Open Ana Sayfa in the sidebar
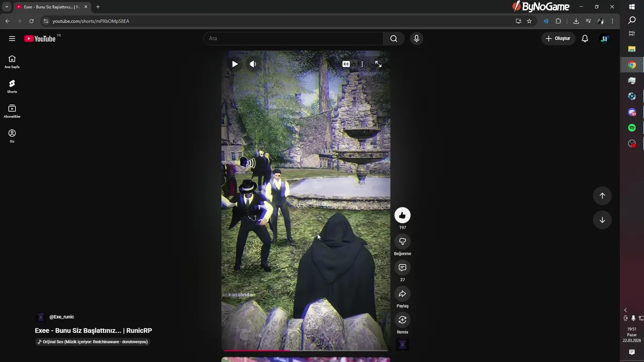Image resolution: width=644 pixels, height=362 pixels. tap(12, 62)
